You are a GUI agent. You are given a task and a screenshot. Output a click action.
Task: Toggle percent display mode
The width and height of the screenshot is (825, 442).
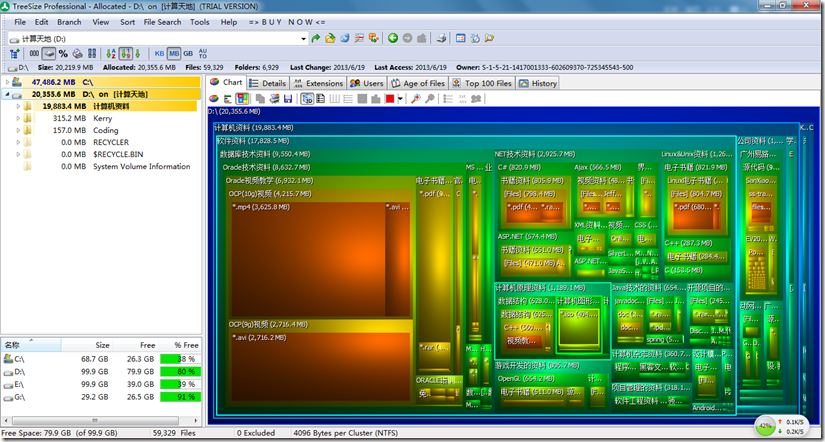coord(63,53)
